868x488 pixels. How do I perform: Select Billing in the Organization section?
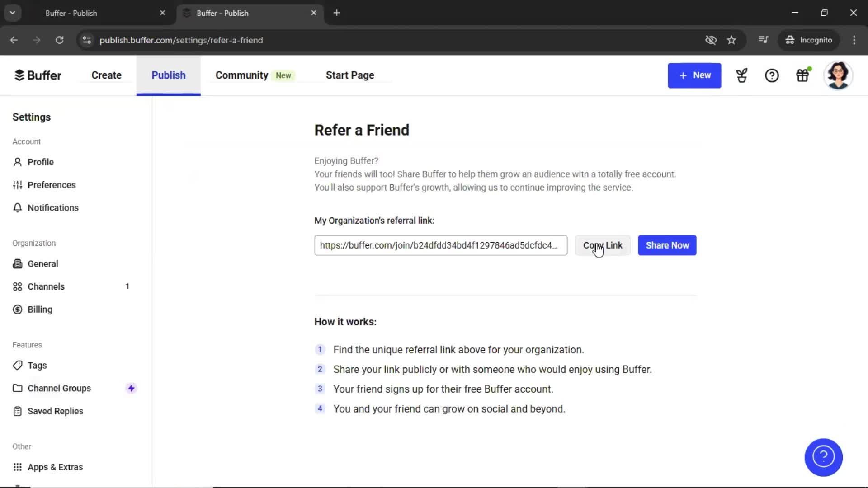tap(39, 309)
